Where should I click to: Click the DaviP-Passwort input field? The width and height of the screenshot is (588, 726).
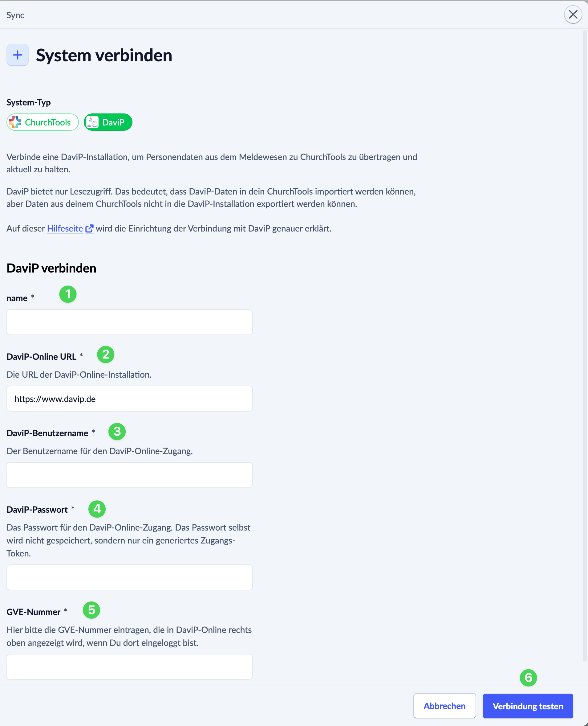coord(130,577)
